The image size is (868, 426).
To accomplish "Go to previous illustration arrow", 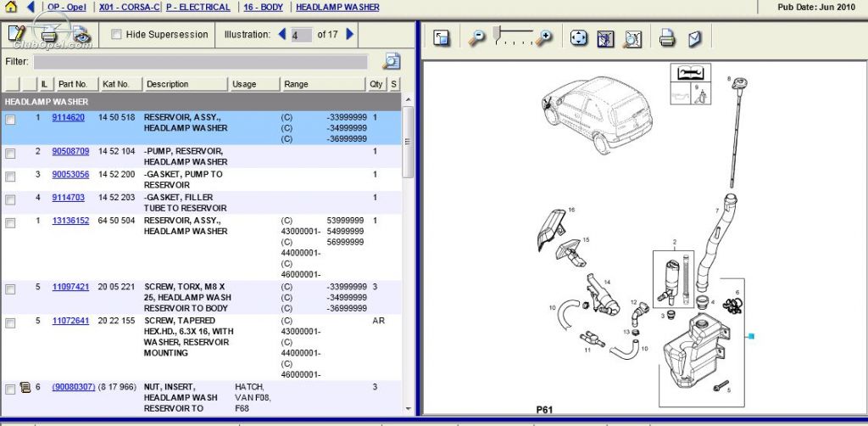I will [x=281, y=34].
